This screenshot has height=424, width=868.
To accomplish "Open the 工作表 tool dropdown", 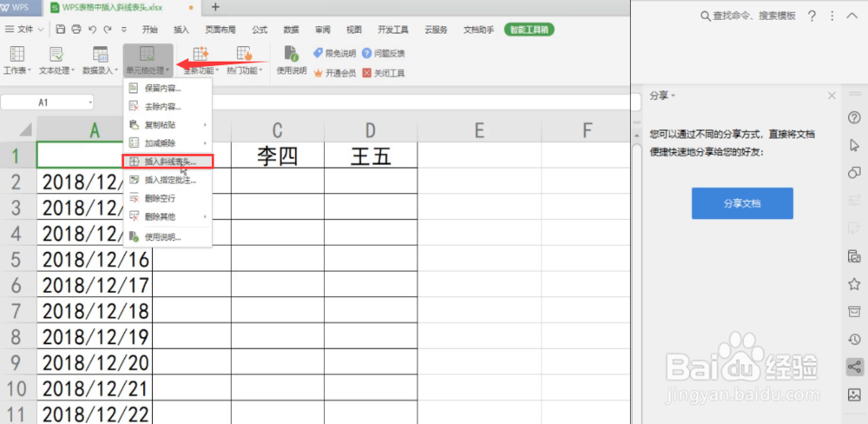I will tap(17, 61).
